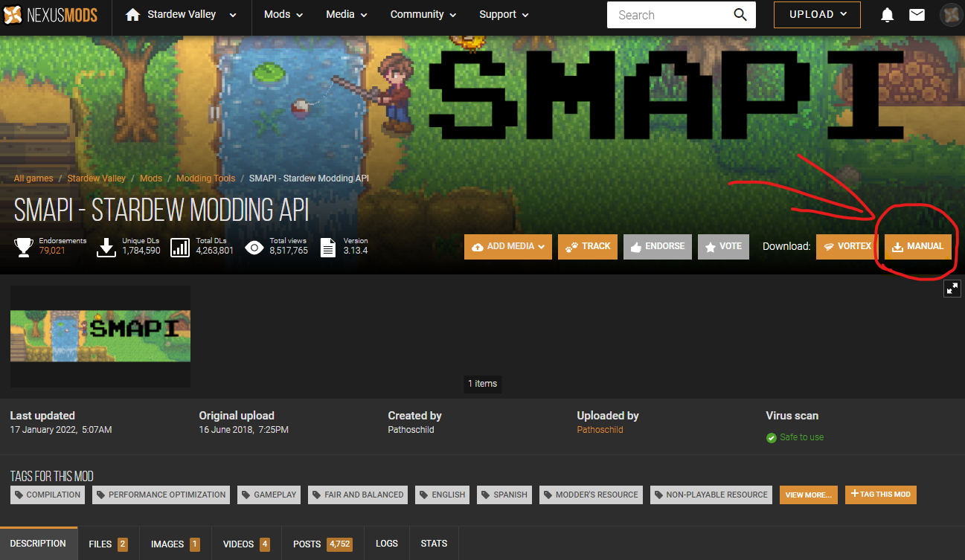
Task: Click the unique downloads arrow icon
Action: click(x=107, y=248)
